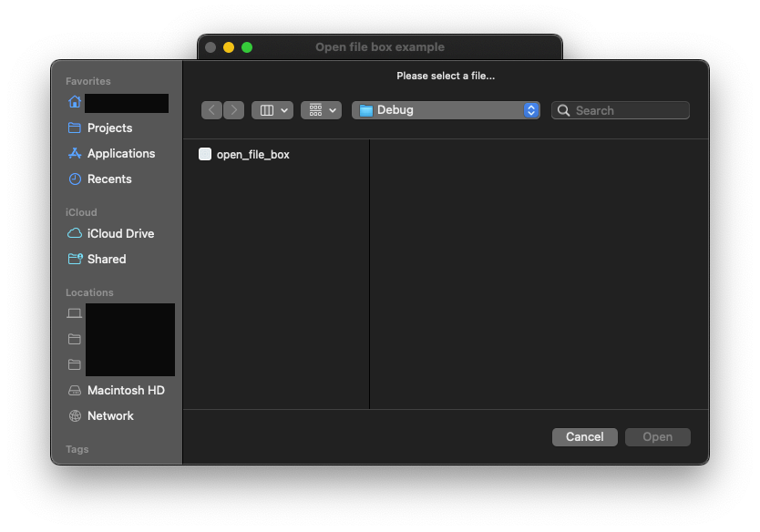Screen dimensions: 760x532
Task: Go back with the left chevron button
Action: [212, 110]
